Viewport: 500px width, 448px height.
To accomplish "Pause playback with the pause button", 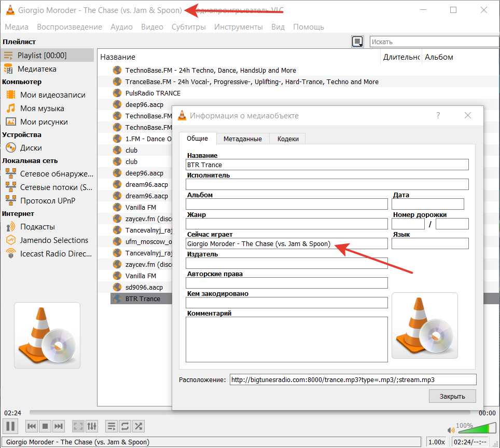I will click(10, 426).
